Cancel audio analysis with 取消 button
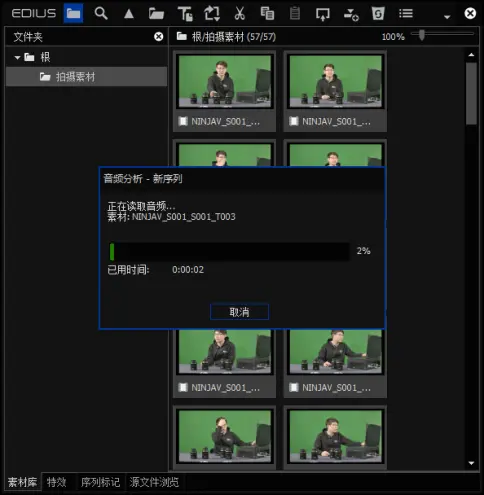 [x=239, y=312]
